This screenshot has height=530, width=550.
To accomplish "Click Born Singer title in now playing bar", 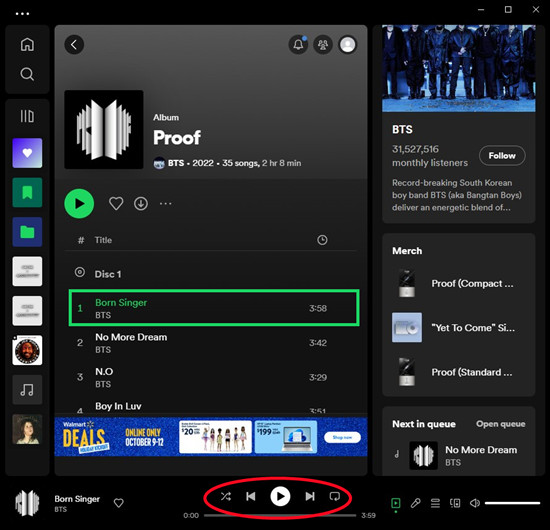I will coord(77,499).
